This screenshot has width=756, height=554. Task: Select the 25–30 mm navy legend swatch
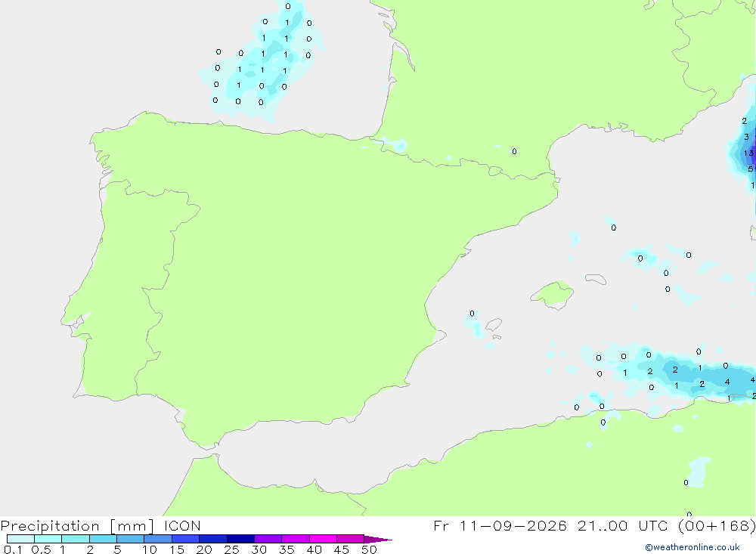click(x=240, y=539)
